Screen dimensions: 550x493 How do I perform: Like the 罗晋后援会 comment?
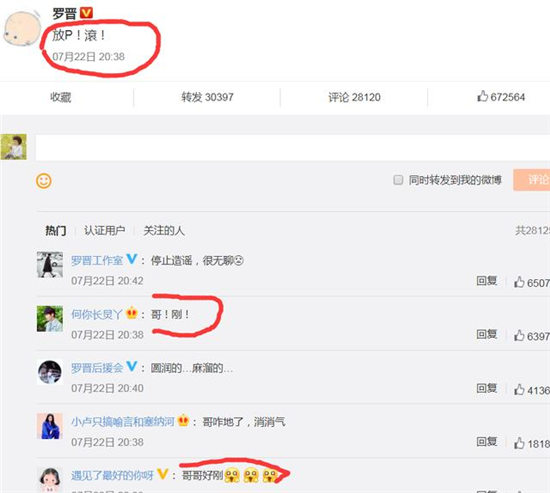point(519,390)
